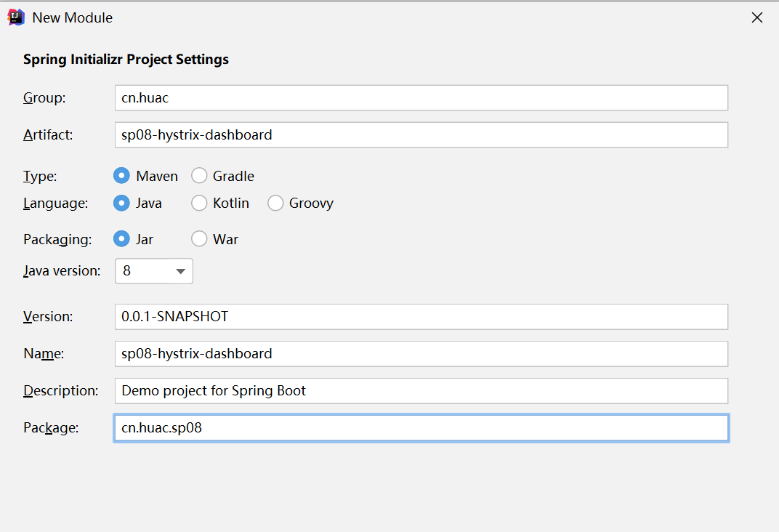Focus the Version input field
Image resolution: width=779 pixels, height=532 pixels.
click(421, 317)
